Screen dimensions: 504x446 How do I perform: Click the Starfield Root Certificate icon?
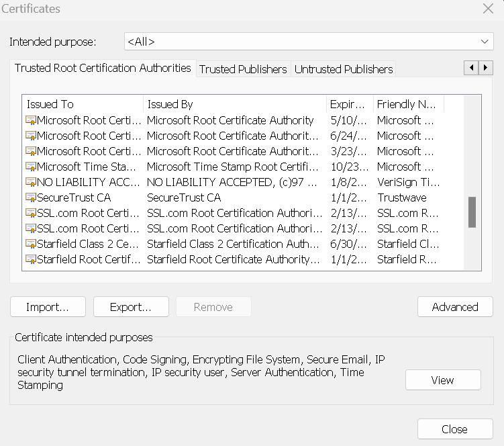31,259
